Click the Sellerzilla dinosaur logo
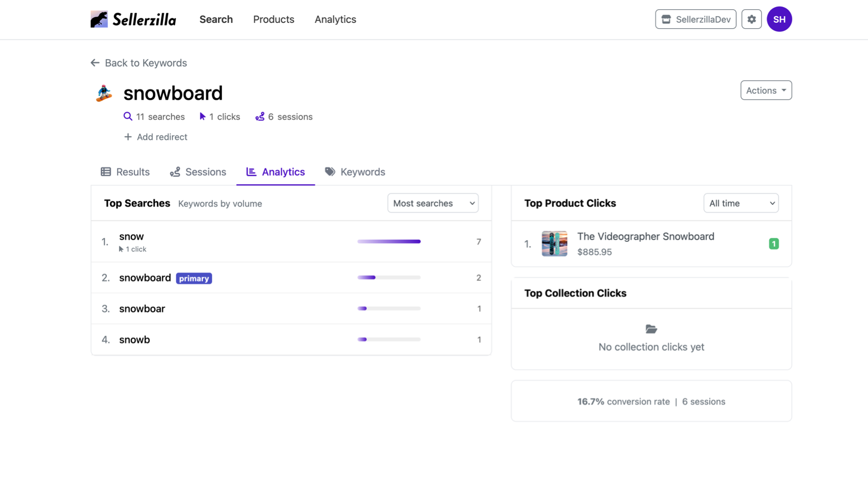Screen dimensions: 868x488 99,18
